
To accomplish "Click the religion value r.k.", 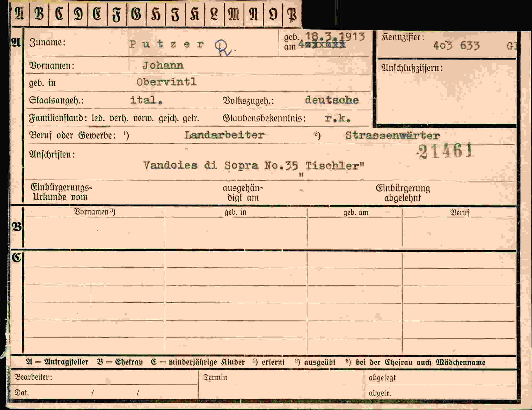I will (338, 118).
